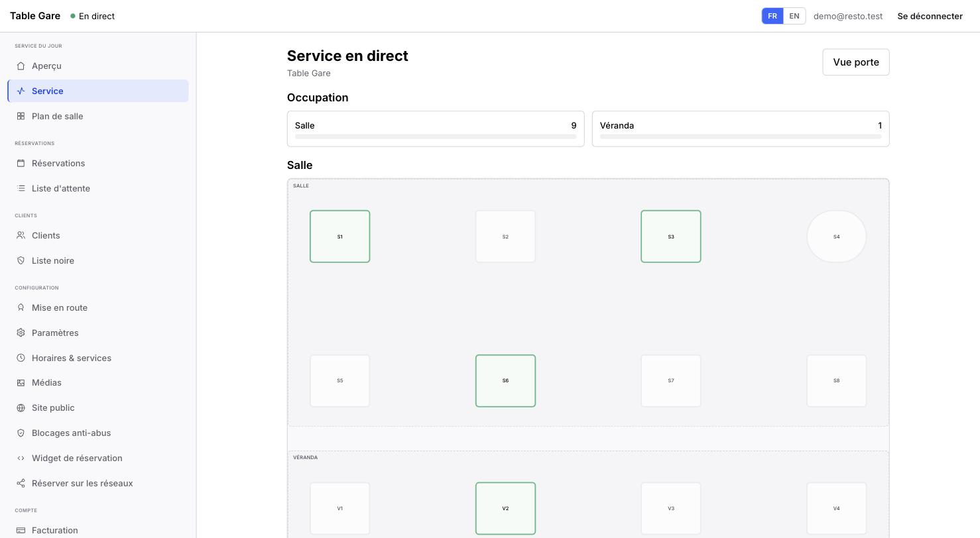The width and height of the screenshot is (980, 538).
Task: Select round table S4
Action: click(x=837, y=237)
